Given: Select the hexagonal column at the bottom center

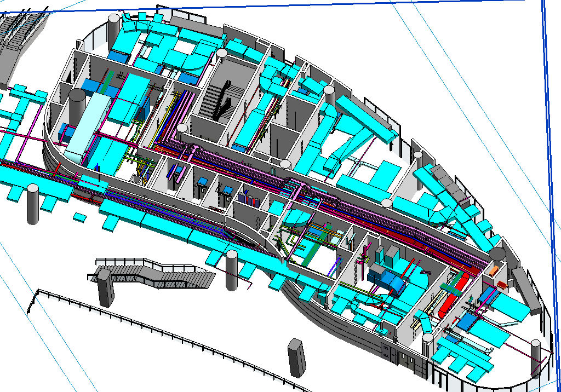Looking at the screenshot, I should coord(297,358).
